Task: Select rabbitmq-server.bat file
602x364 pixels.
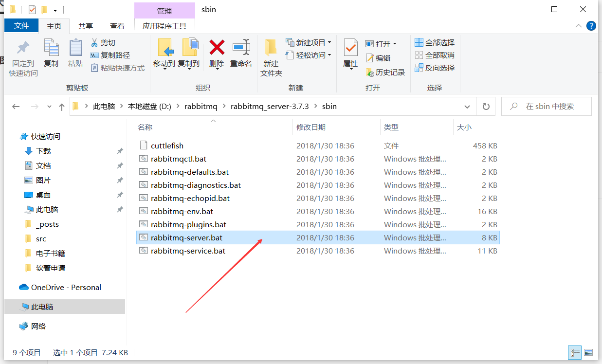Action: click(318, 237)
